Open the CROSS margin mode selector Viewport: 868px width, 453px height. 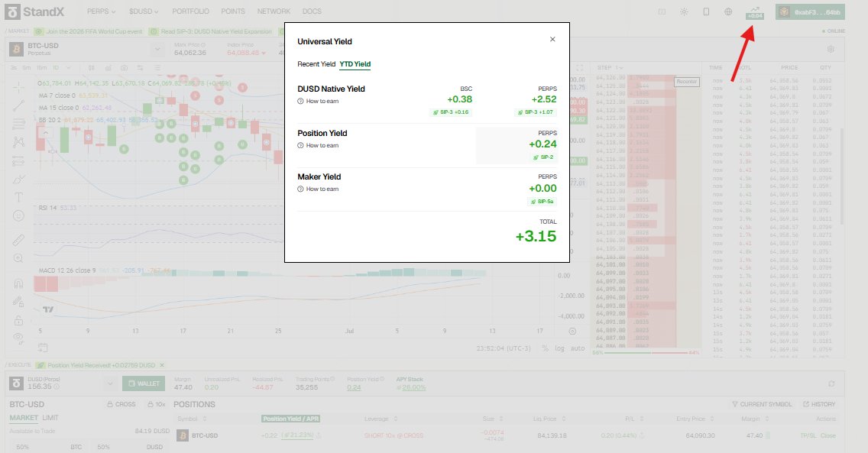121,404
